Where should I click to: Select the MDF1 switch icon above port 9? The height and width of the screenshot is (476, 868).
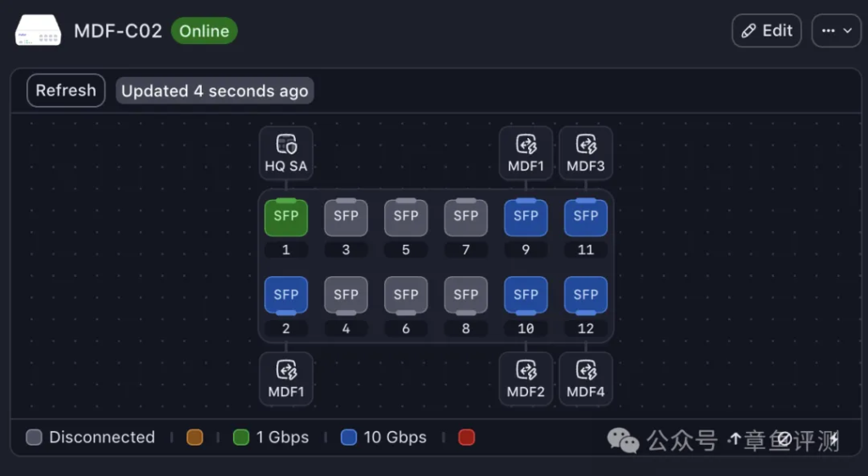coord(526,145)
